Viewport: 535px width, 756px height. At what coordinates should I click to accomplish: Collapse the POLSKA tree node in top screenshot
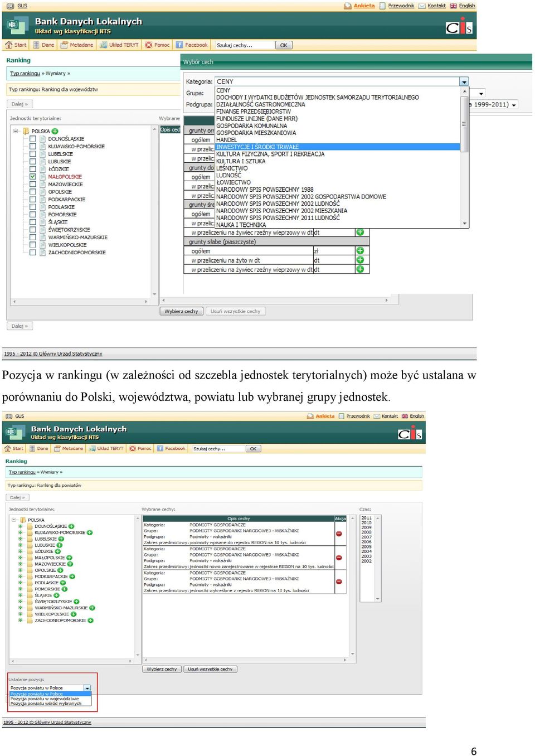(17, 132)
